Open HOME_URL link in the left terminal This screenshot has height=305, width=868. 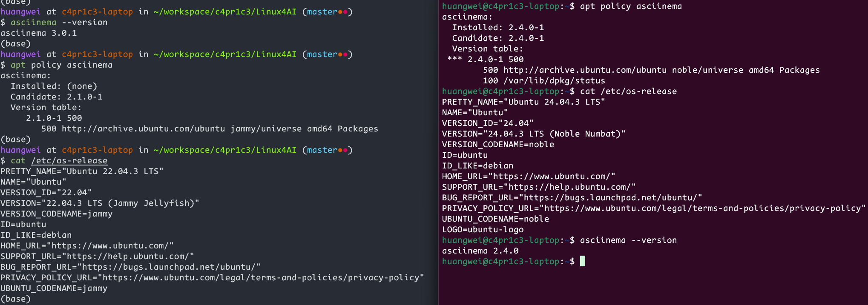click(110, 245)
